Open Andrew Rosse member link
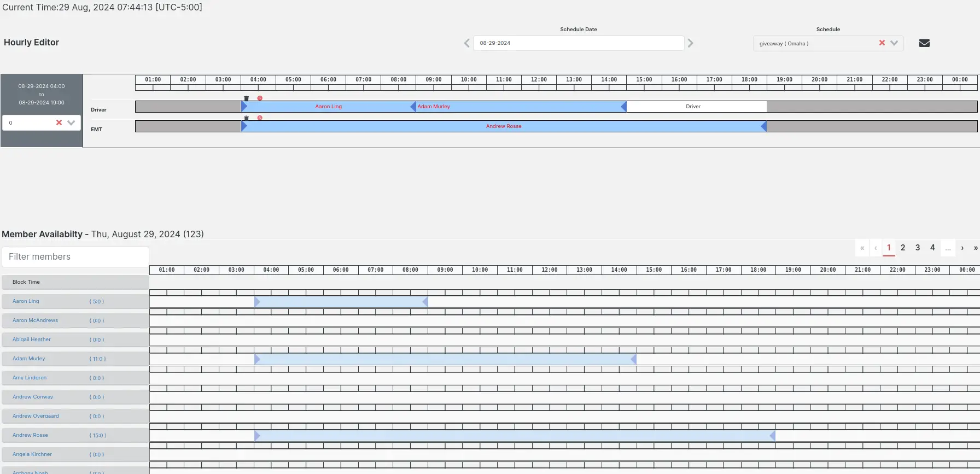 [30, 435]
